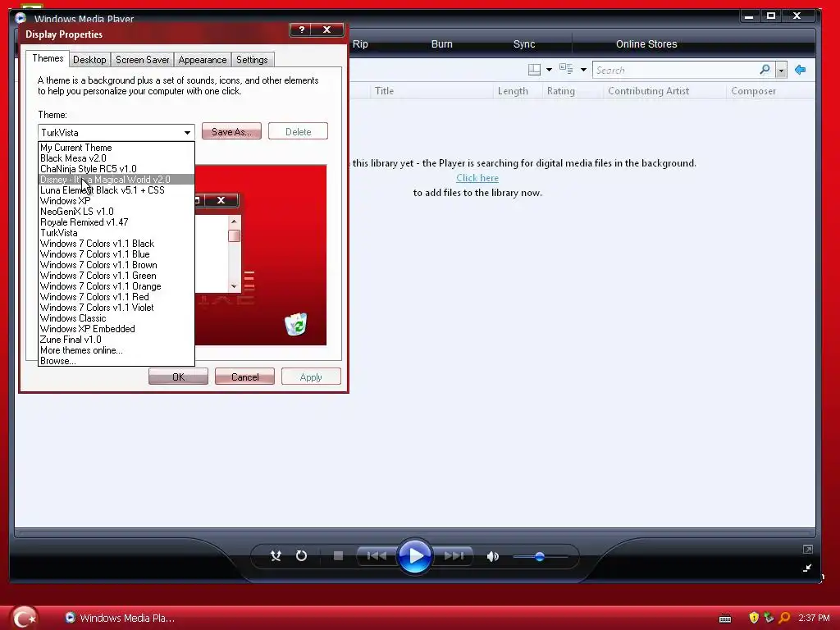Screen dimensions: 840x630
Task: Select 'Browse...' entry in theme list
Action: pos(116,361)
